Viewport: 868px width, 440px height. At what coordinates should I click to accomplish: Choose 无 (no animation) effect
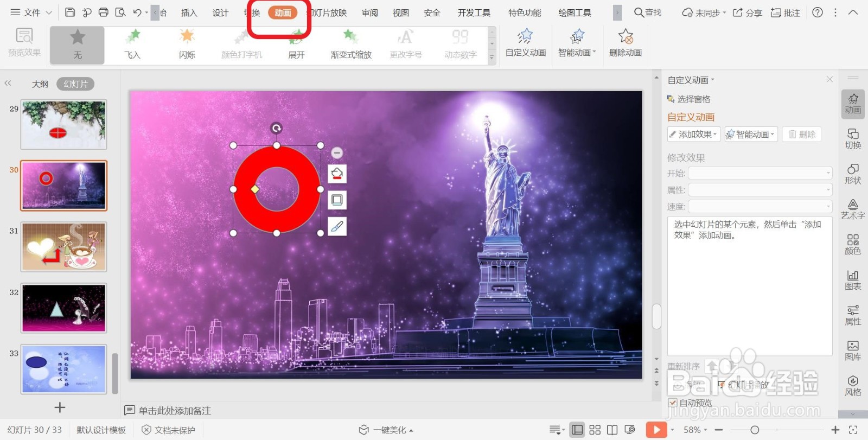78,44
